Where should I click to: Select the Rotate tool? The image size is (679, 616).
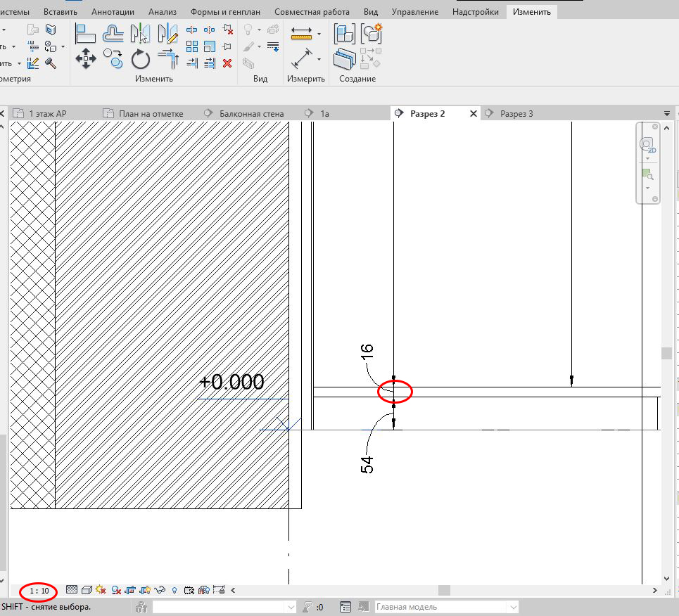[140, 60]
